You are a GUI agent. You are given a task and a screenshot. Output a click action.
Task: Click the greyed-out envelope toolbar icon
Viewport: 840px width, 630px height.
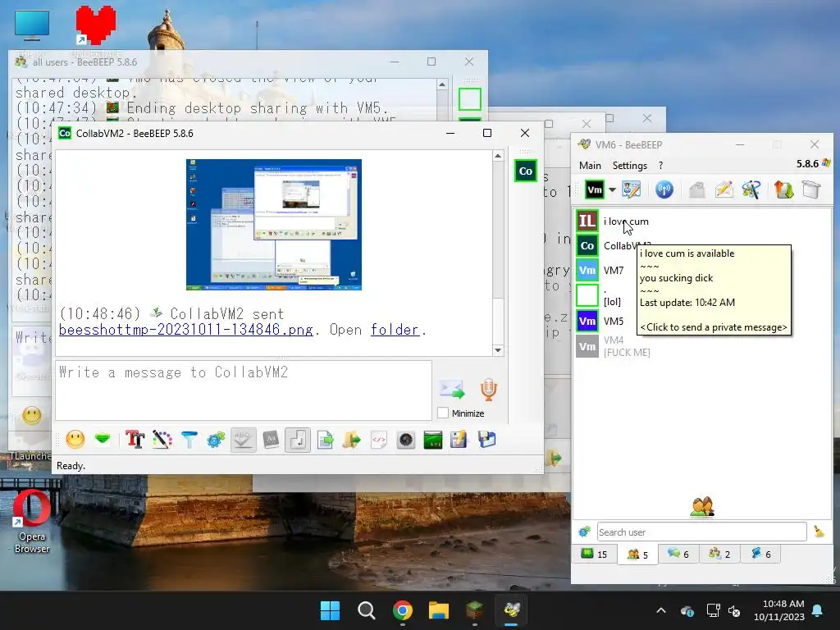pos(696,189)
